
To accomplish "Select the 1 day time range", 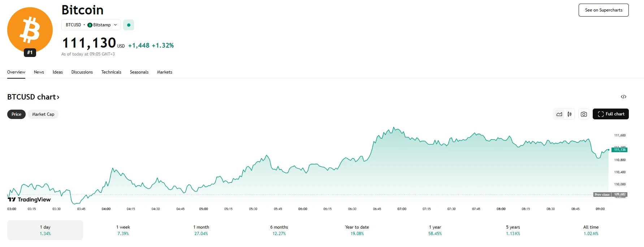I will coord(45,230).
